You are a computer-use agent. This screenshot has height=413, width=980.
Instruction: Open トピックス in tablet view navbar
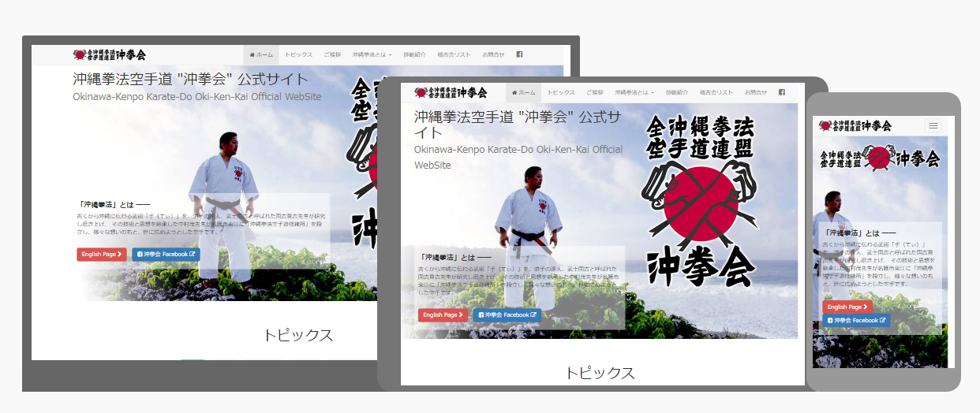pyautogui.click(x=561, y=92)
